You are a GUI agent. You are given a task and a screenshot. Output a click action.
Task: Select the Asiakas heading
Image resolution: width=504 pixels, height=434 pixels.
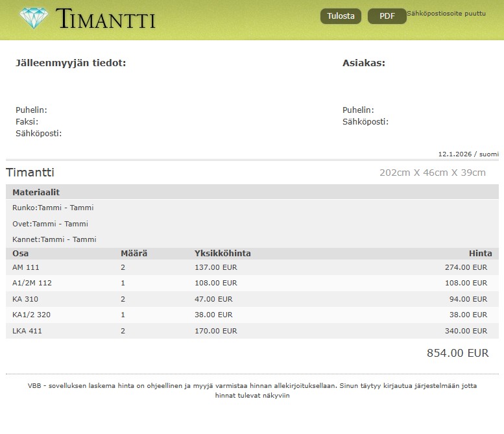[x=363, y=63]
